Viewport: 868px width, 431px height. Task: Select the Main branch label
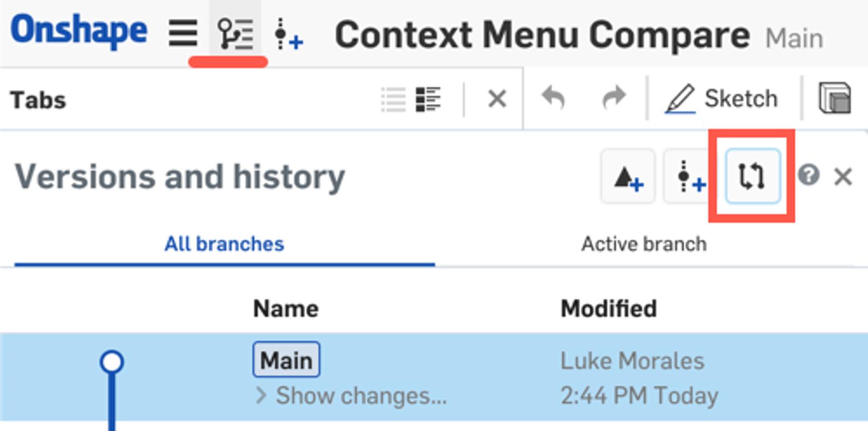click(x=286, y=360)
